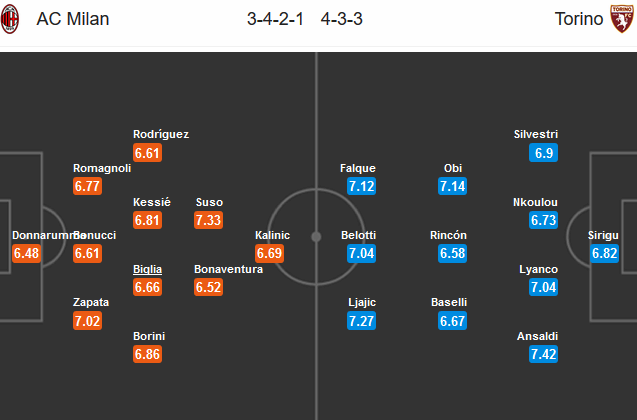Open Bonaventura's player name
The height and width of the screenshot is (420, 637).
[x=229, y=269]
